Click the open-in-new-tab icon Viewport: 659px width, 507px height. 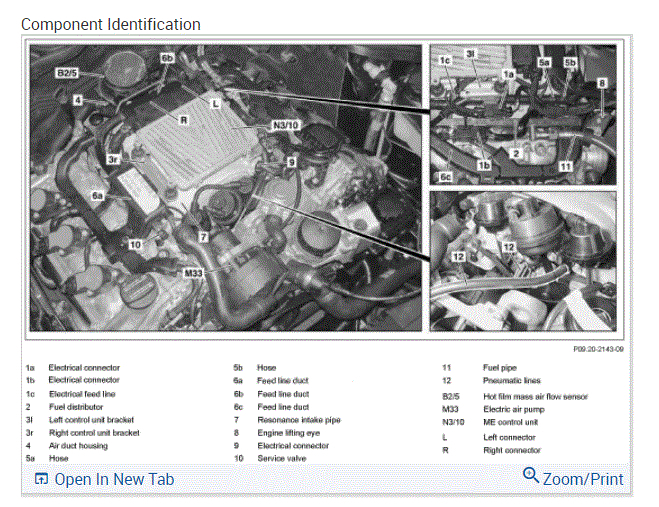tap(41, 479)
